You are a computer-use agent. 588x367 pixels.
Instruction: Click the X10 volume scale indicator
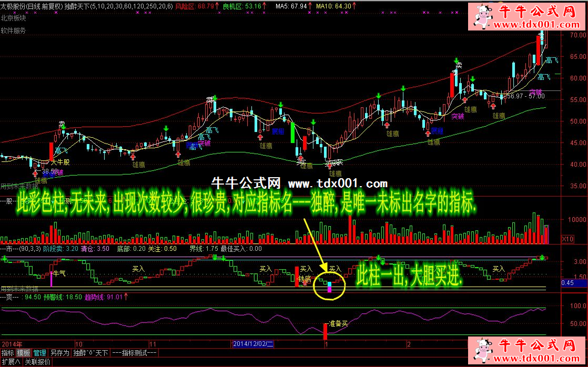(568, 239)
